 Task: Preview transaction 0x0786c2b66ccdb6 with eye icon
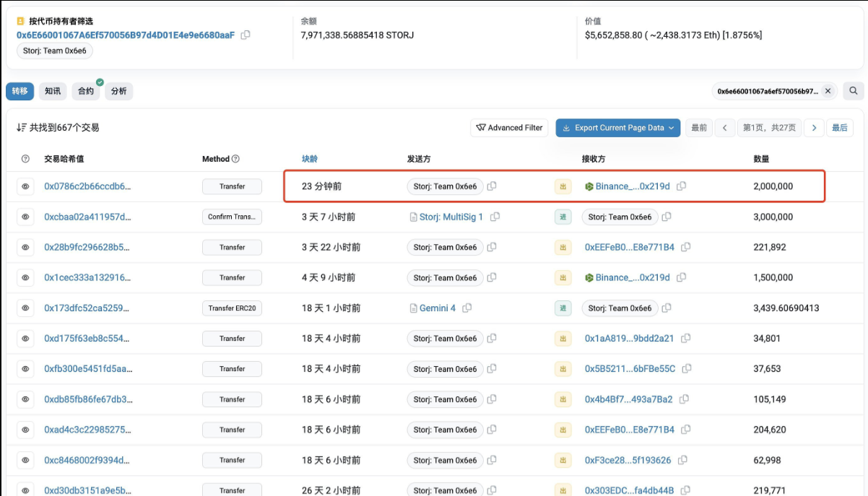[25, 186]
